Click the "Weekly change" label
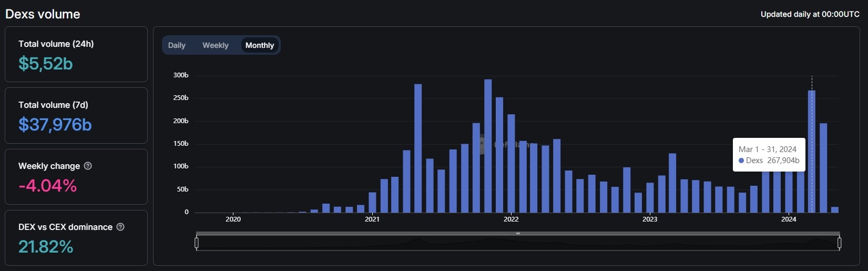 click(49, 166)
